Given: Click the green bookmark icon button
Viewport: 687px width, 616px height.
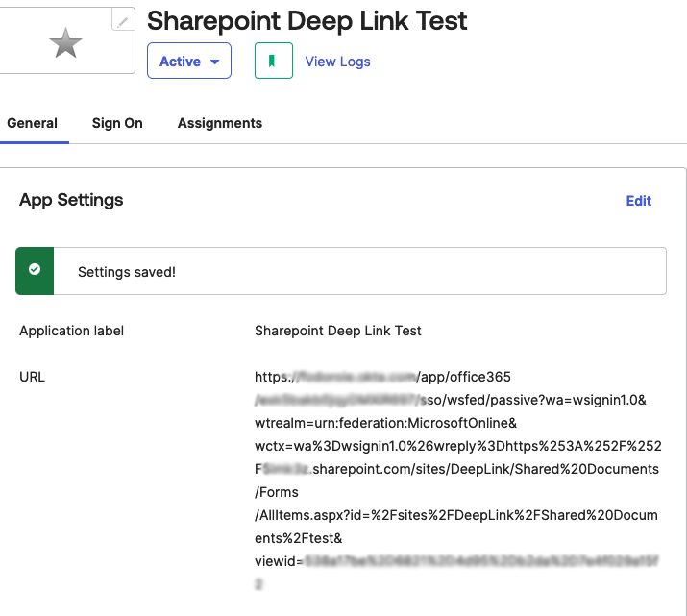Looking at the screenshot, I should pos(274,61).
